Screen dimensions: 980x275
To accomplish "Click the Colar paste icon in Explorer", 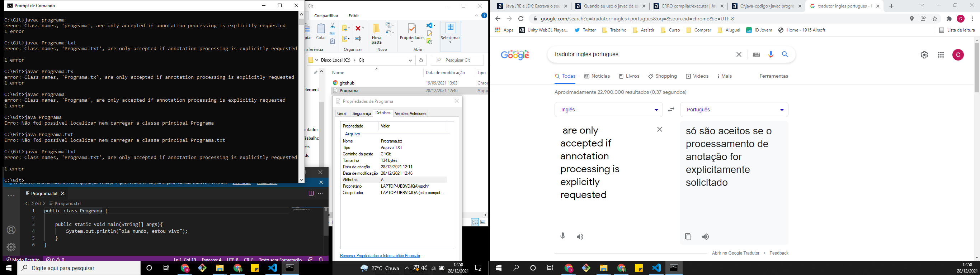I will pyautogui.click(x=321, y=32).
